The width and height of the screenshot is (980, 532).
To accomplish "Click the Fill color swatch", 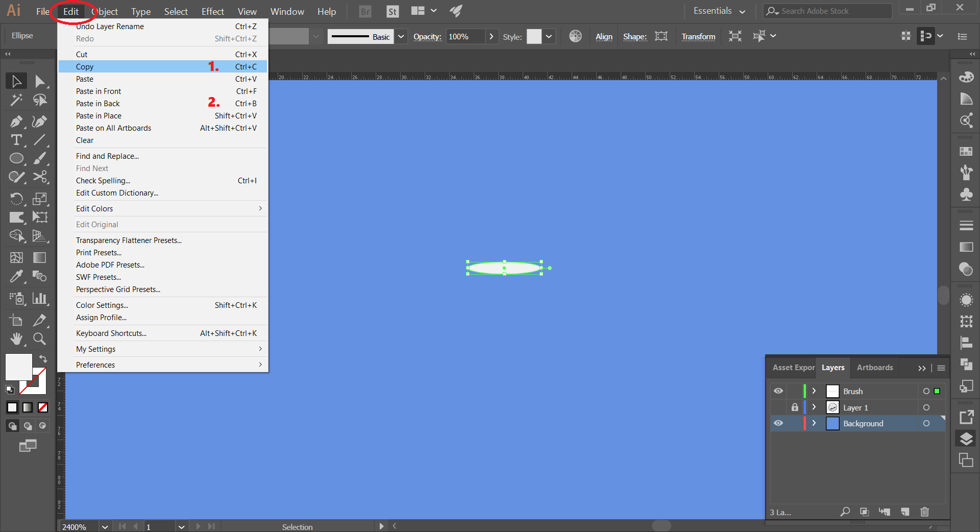I will [18, 367].
